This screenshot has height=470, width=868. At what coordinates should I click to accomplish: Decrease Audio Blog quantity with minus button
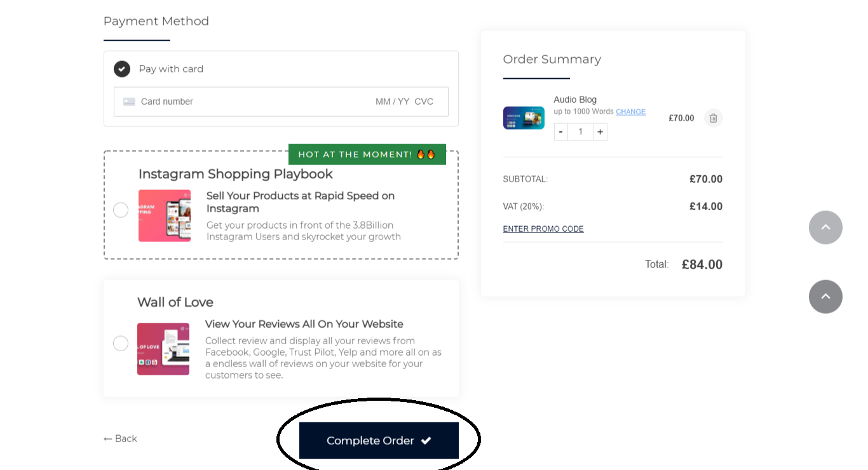[x=560, y=132]
